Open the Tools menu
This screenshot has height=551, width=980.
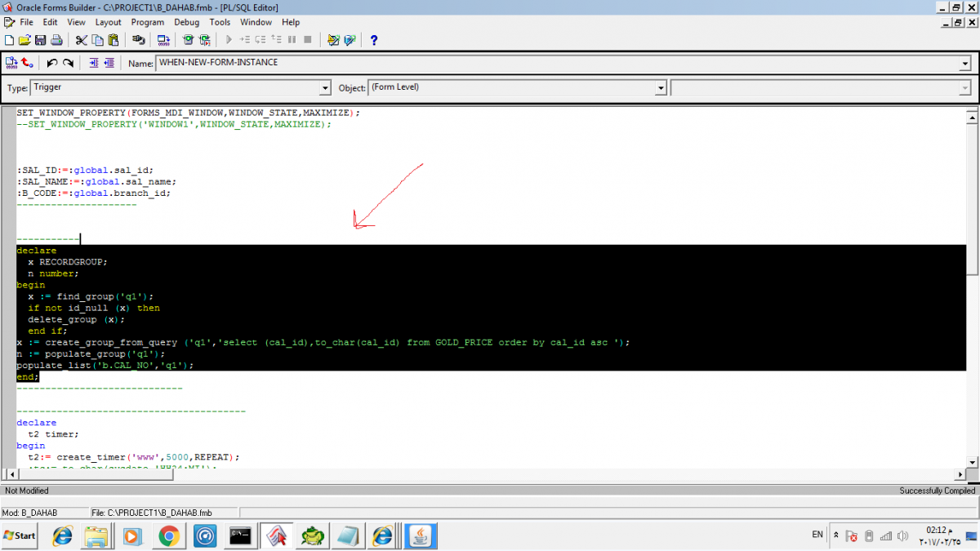pos(220,22)
